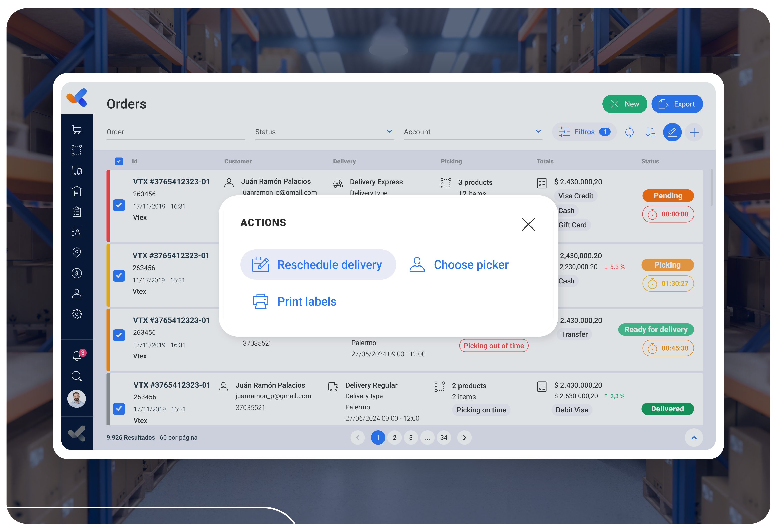Screen dimensions: 777x532
Task: Uncheck the Delivered order row checkbox
Action: point(119,409)
